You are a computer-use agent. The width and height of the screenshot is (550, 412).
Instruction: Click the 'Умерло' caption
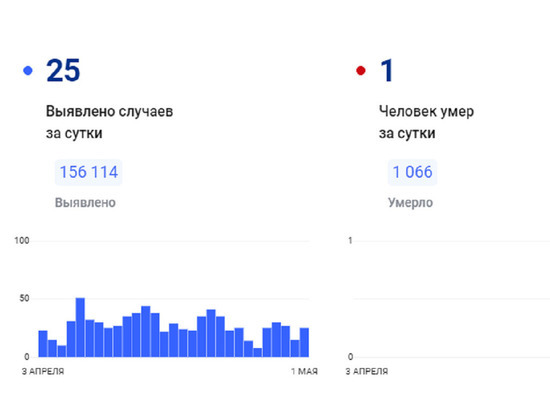[410, 203]
